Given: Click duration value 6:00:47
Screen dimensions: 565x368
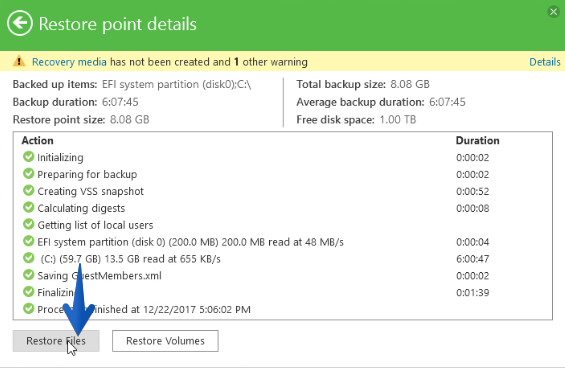Looking at the screenshot, I should coord(472,259).
